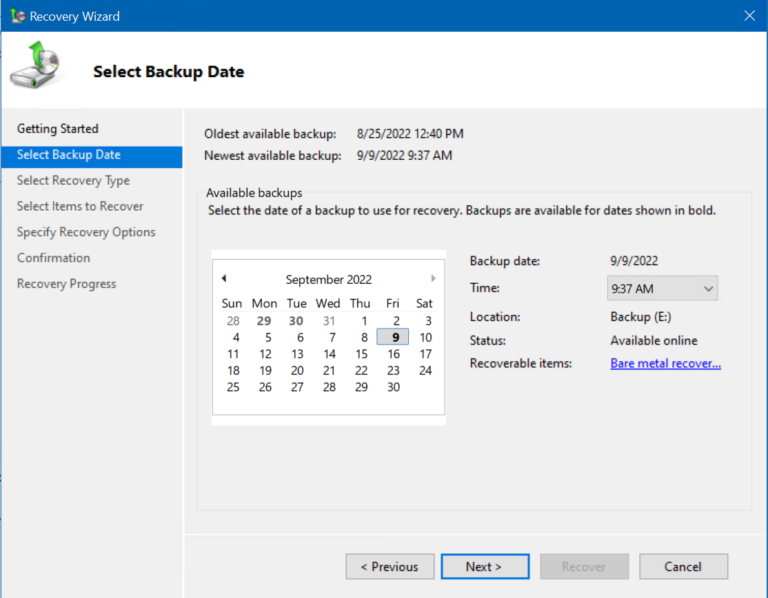Select September 7 in calendar
Screen dimensions: 768x598
(x=332, y=337)
